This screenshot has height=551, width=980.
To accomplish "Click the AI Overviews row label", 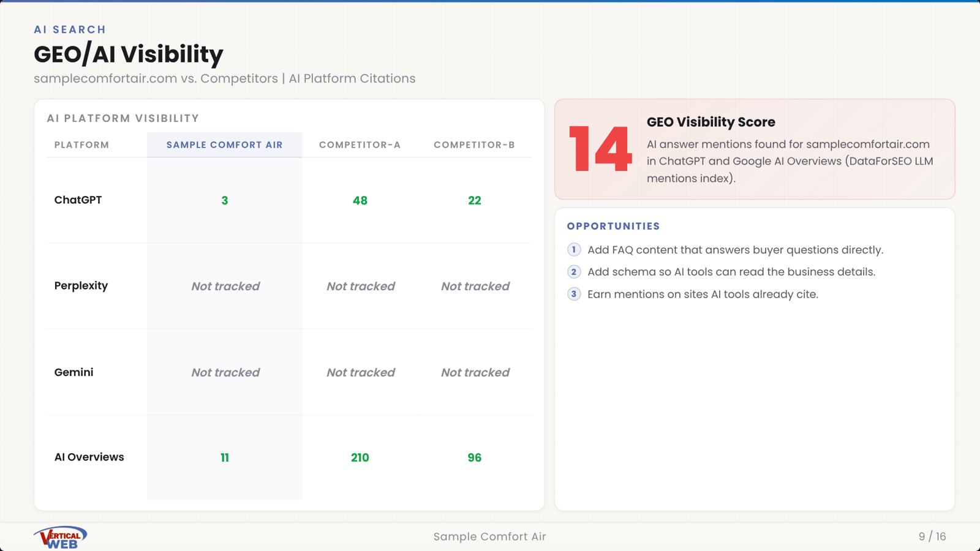I will 89,457.
